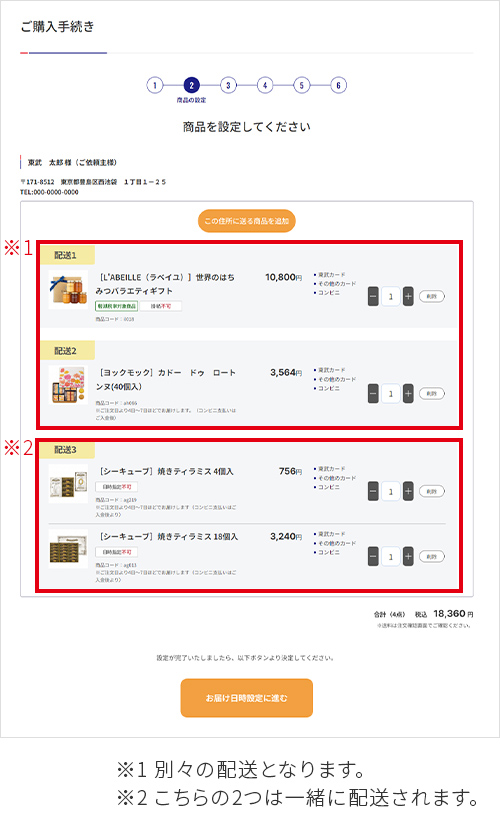Remove 焼きティラミス 18個入 from order
This screenshot has height=828, width=500.
pos(432,557)
